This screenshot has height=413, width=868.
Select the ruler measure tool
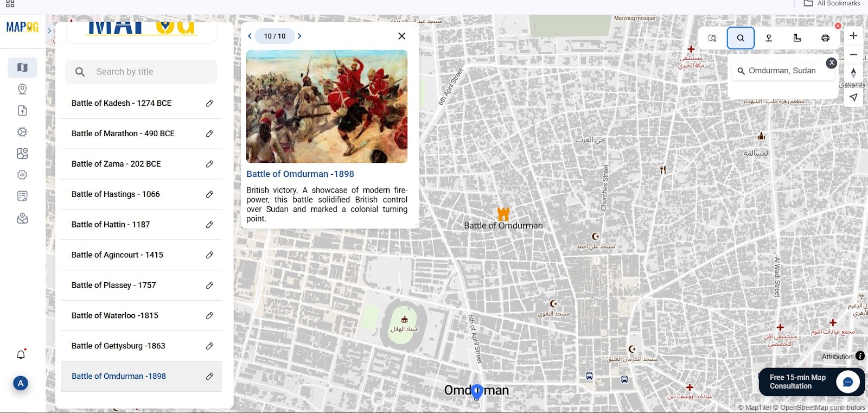click(x=797, y=38)
